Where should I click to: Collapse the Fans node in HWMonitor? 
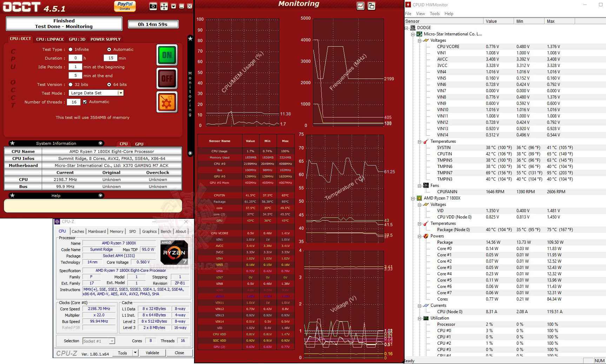click(419, 186)
